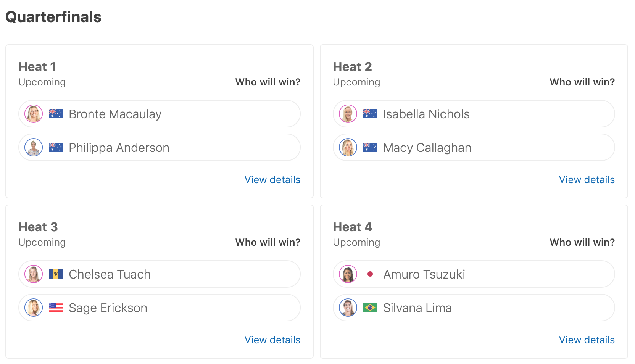635x364 pixels.
Task: Click Silvana Lima's Brazil flag icon
Action: (370, 308)
